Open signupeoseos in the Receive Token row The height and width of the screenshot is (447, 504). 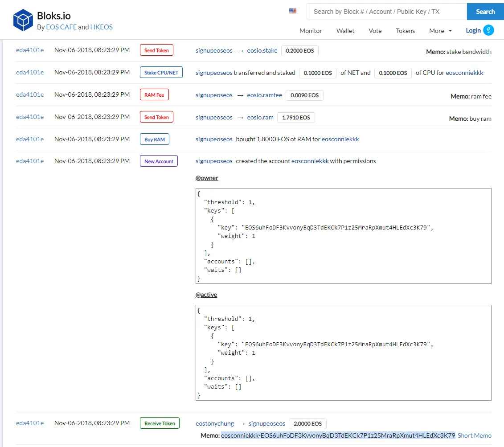267,423
